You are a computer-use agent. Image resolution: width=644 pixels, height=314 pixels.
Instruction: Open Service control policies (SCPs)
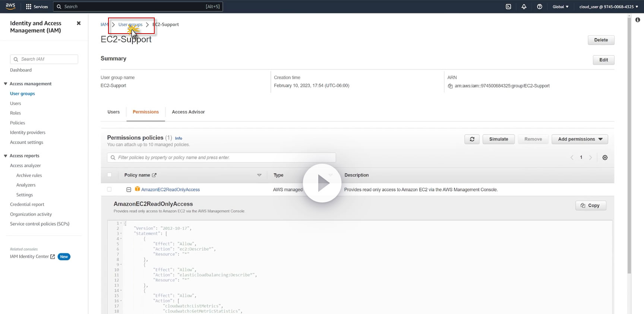tap(40, 224)
